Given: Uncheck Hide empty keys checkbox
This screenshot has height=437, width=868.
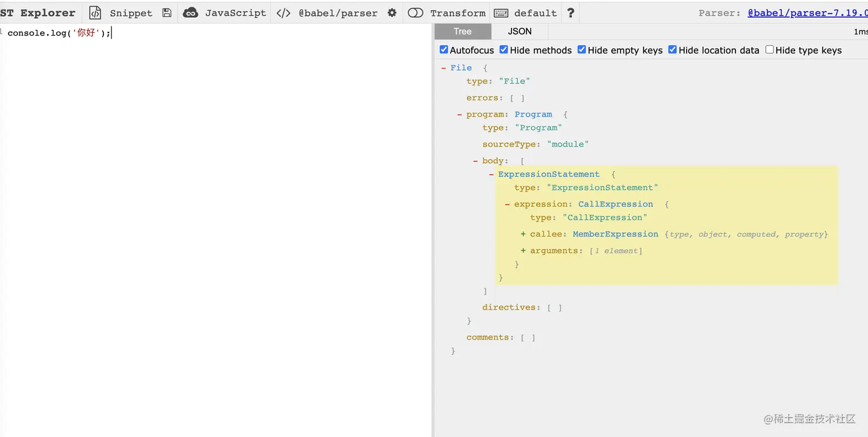Looking at the screenshot, I should pyautogui.click(x=582, y=50).
